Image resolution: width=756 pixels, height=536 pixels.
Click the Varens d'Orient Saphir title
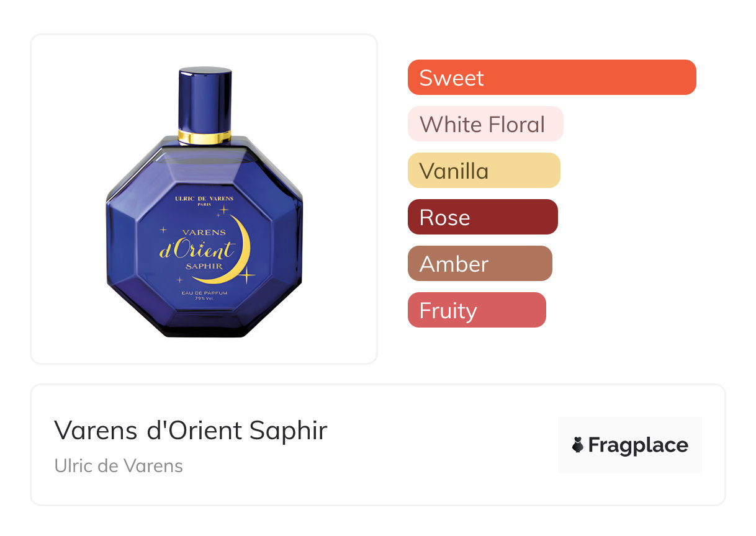191,430
